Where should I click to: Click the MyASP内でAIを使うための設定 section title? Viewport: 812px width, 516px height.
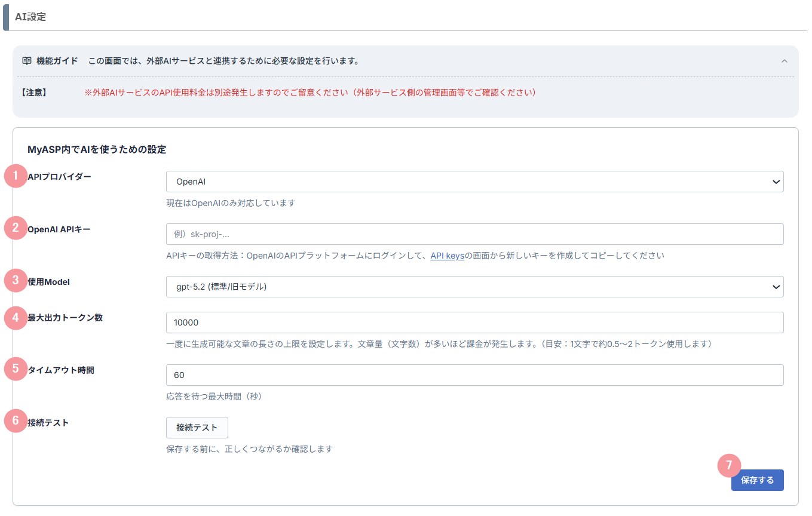click(x=97, y=149)
